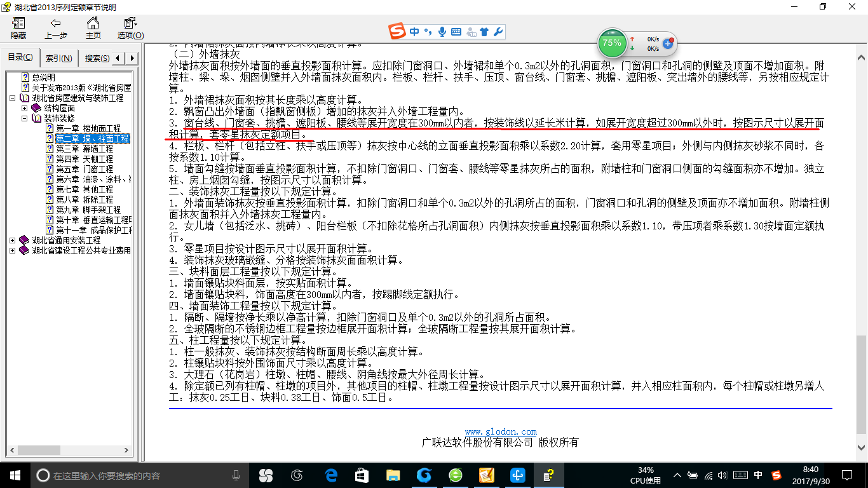
Task: Select 第六章 油漆、涂料 chapter
Action: 93,179
